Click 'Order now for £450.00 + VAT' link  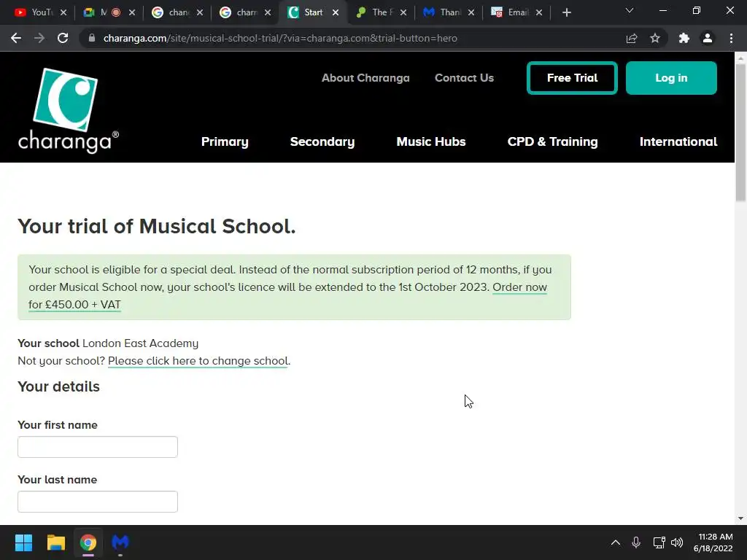point(519,287)
